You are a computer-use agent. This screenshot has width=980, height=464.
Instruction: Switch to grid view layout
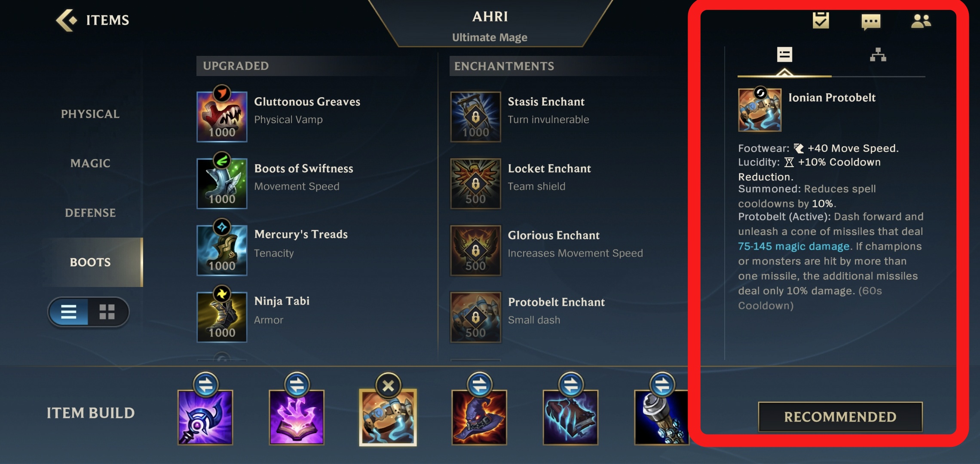coord(107,312)
